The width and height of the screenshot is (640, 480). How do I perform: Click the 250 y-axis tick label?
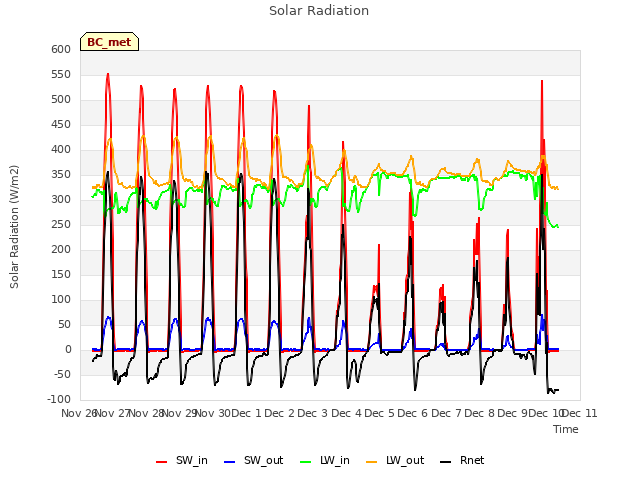(x=61, y=224)
